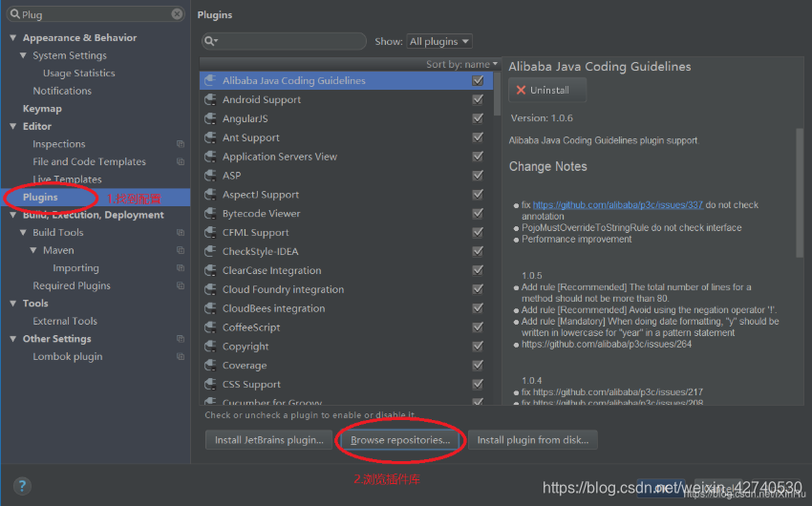The height and width of the screenshot is (506, 812).
Task: Toggle the Ant Support checkbox
Action: pyautogui.click(x=478, y=137)
